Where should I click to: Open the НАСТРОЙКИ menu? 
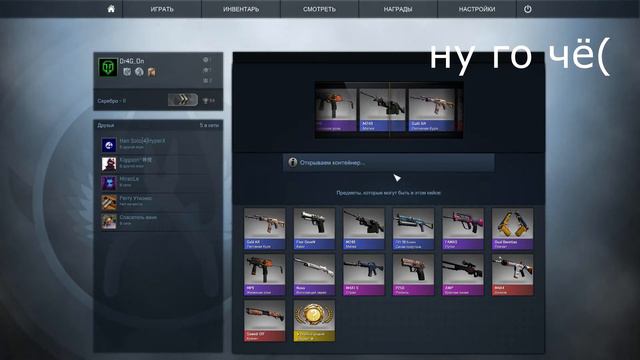point(477,9)
